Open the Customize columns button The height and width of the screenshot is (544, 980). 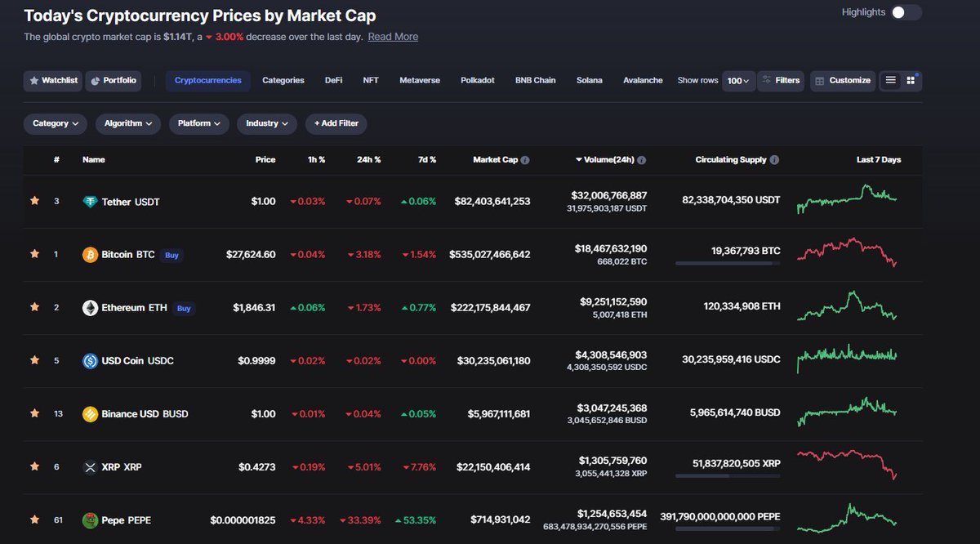pos(843,81)
